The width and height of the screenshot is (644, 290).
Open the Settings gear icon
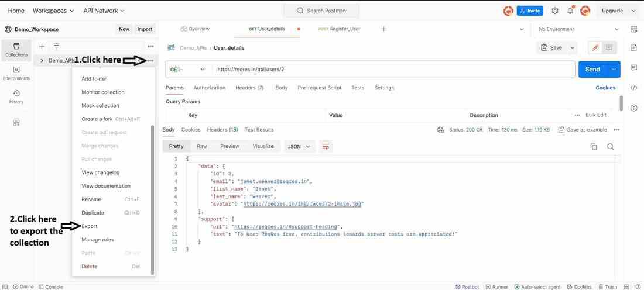pyautogui.click(x=555, y=11)
